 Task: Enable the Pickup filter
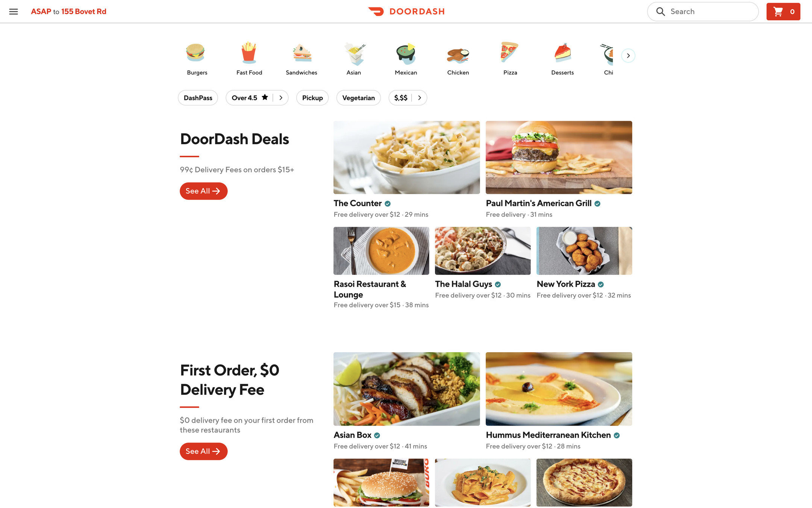[312, 98]
